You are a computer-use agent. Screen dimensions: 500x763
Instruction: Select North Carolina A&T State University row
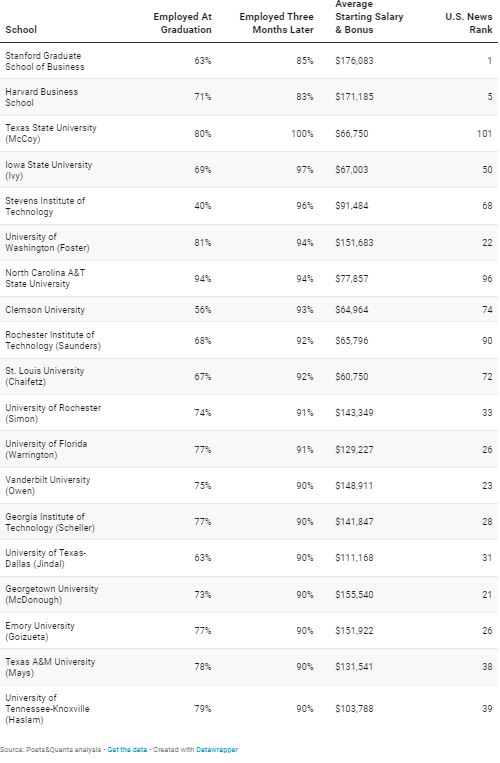point(249,278)
